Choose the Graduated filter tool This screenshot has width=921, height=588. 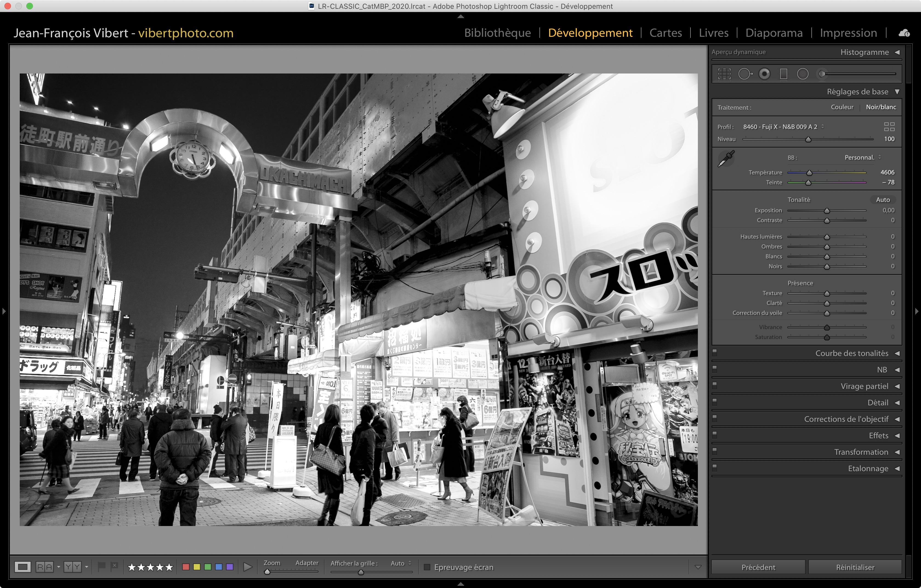pos(784,74)
